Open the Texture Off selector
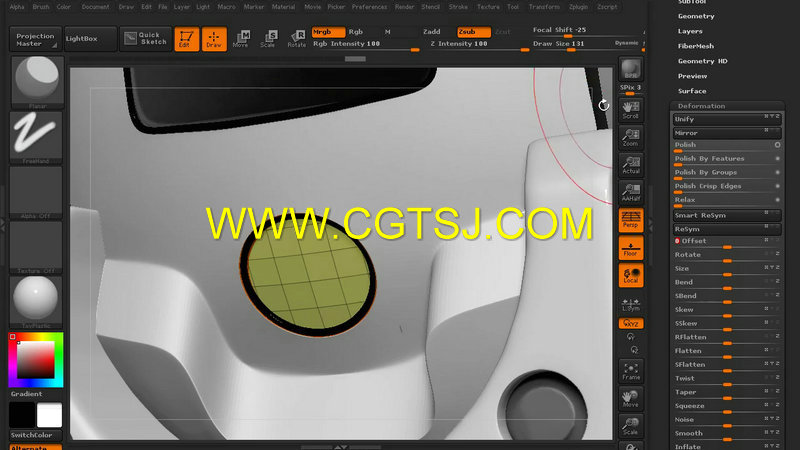The height and width of the screenshot is (450, 800). [x=36, y=247]
